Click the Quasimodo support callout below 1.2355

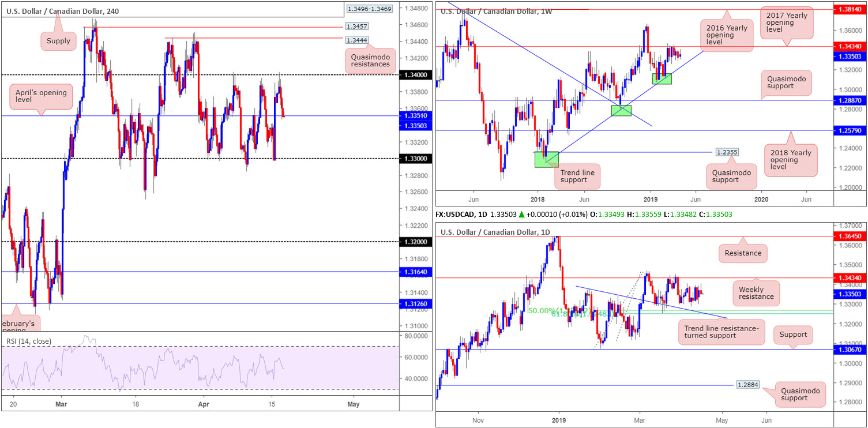click(731, 175)
